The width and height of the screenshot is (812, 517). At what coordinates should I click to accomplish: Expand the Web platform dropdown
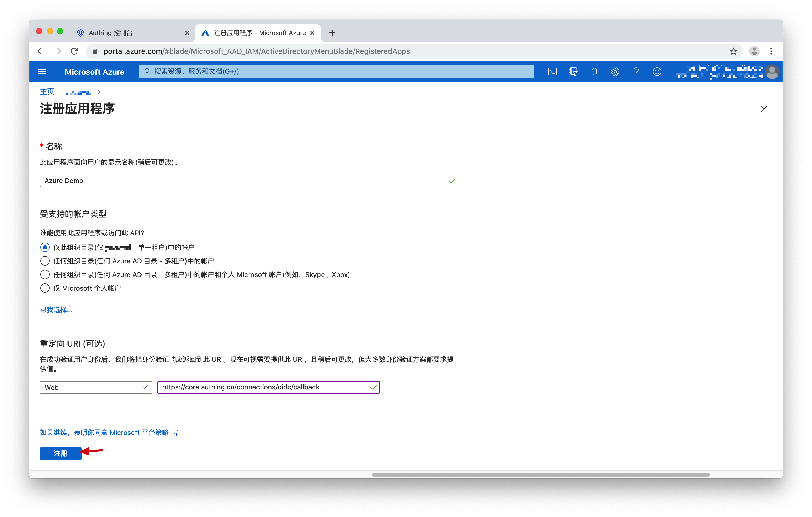(x=96, y=387)
